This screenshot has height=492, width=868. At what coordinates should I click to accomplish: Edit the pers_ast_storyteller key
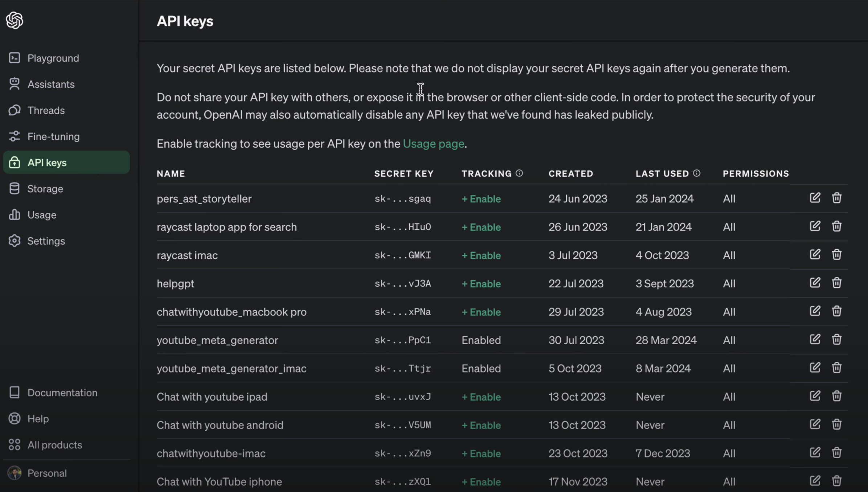pyautogui.click(x=815, y=198)
